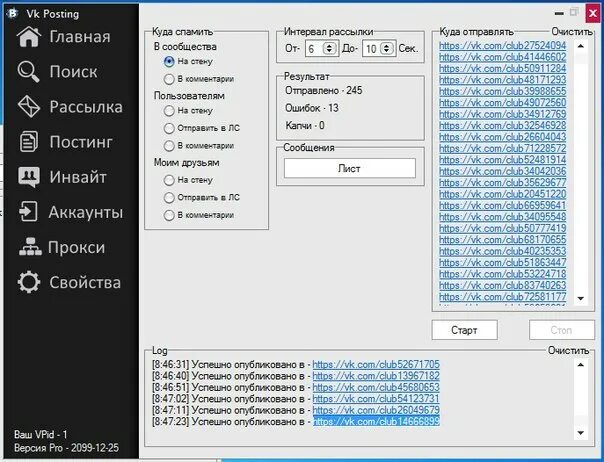Click the network icon beside Прокси
Viewport: 604px width, 462px height.
[30, 247]
